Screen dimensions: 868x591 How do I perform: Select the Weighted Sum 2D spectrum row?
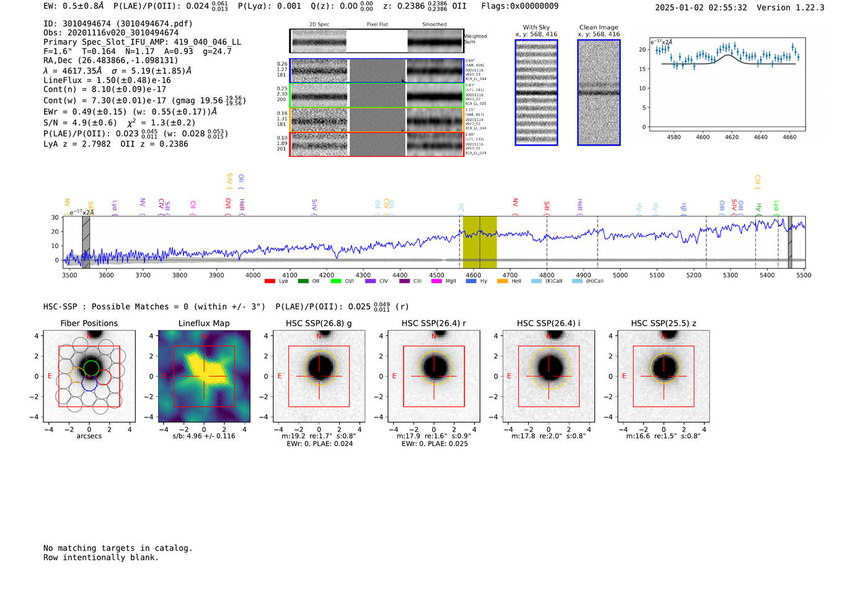pyautogui.click(x=377, y=41)
